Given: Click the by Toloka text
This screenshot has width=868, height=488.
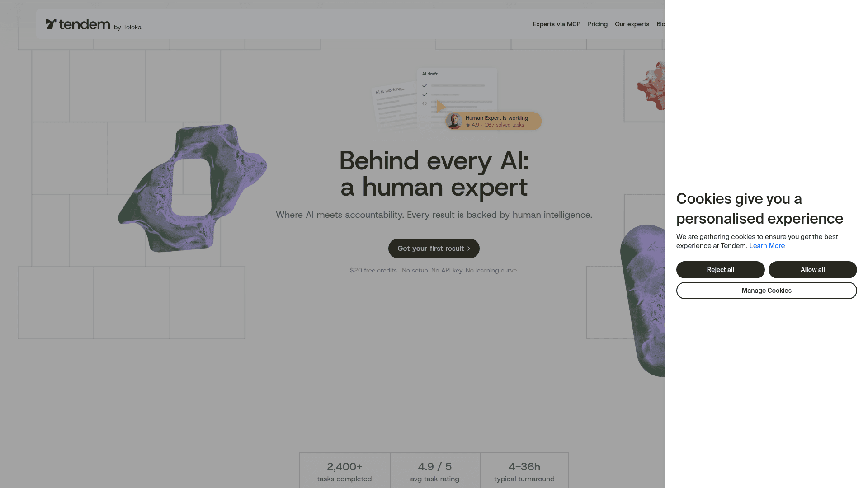Looking at the screenshot, I should 127,27.
